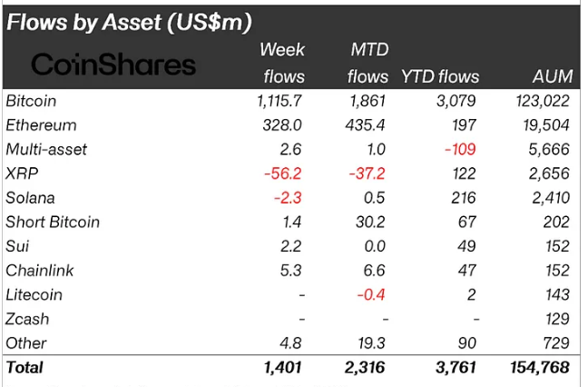Select the Multi-asset row label
The width and height of the screenshot is (588, 387).
(x=45, y=149)
